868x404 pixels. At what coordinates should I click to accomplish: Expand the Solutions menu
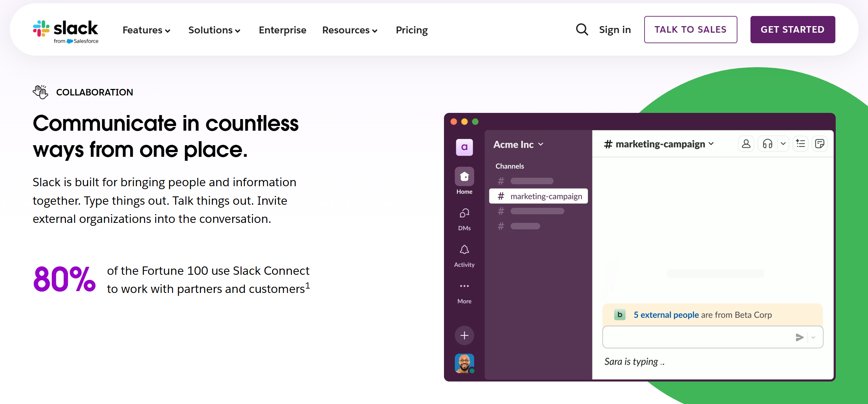[214, 30]
